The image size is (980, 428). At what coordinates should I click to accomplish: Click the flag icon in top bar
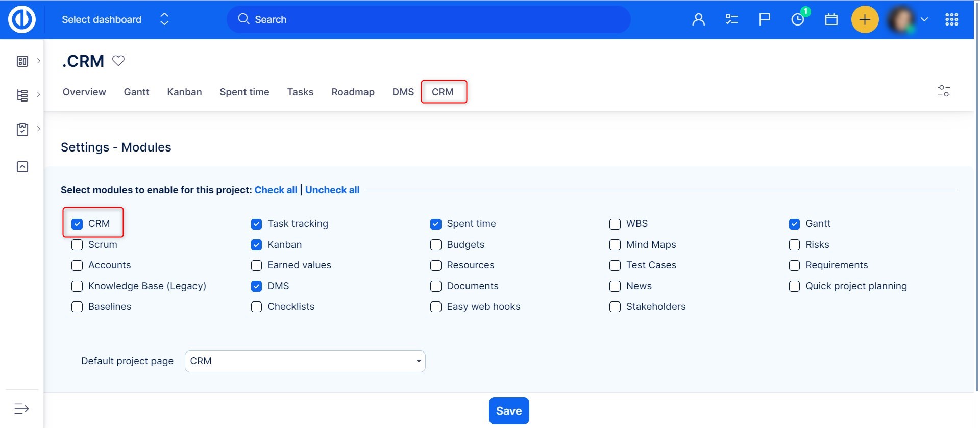tap(764, 19)
